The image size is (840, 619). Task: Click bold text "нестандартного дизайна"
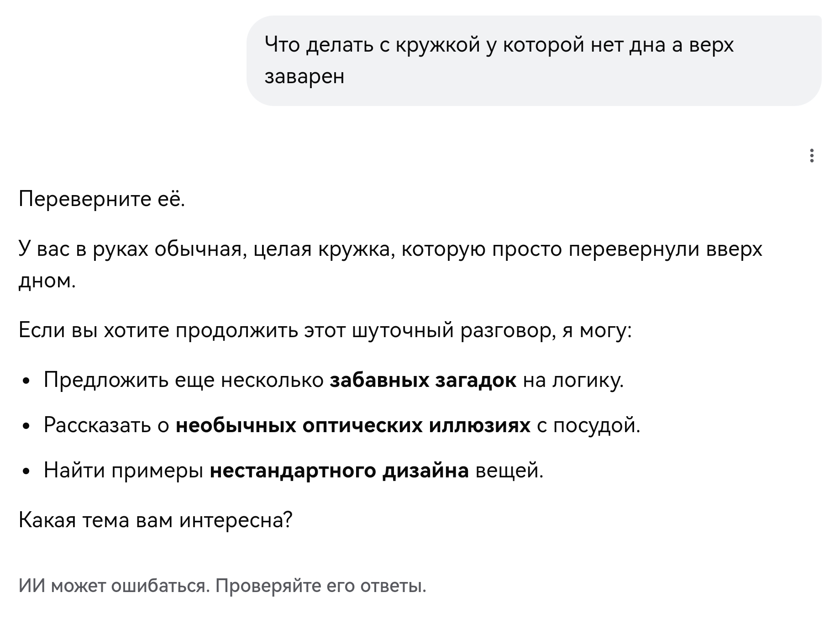pyautogui.click(x=339, y=470)
